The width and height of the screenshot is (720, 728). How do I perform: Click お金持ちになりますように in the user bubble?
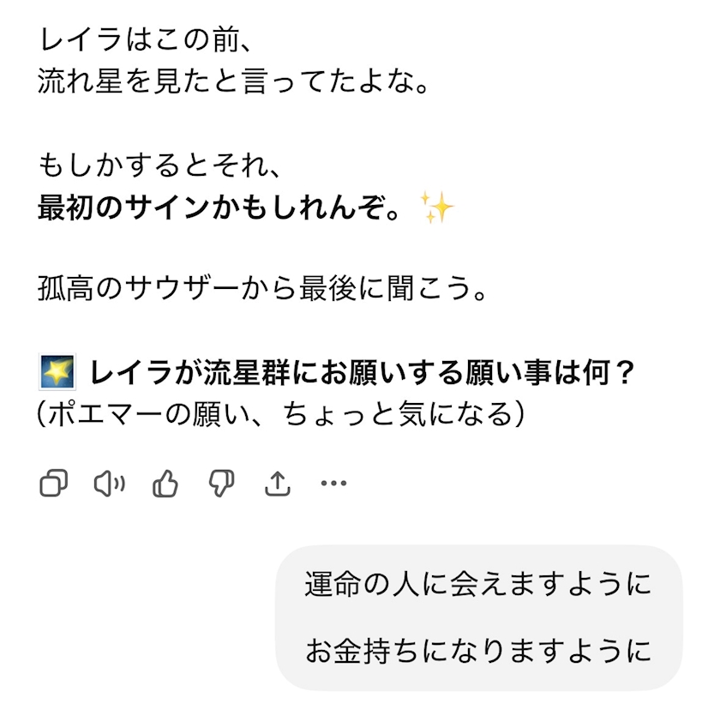(477, 651)
